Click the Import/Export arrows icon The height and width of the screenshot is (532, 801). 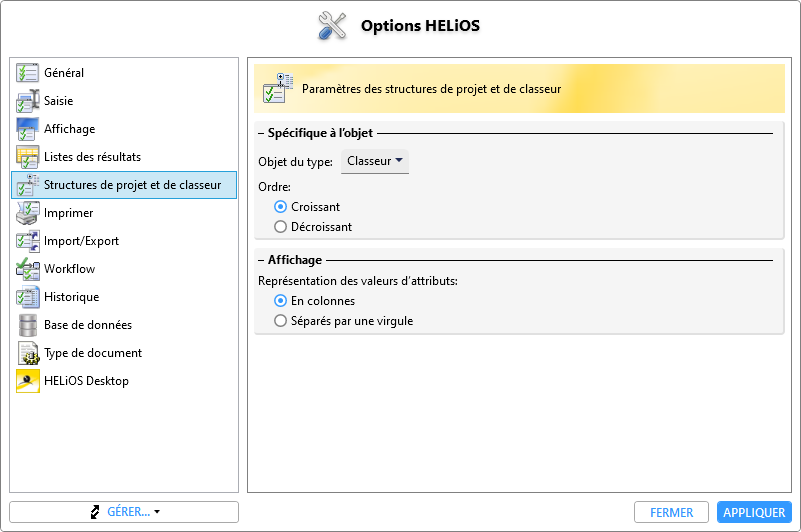(x=27, y=241)
